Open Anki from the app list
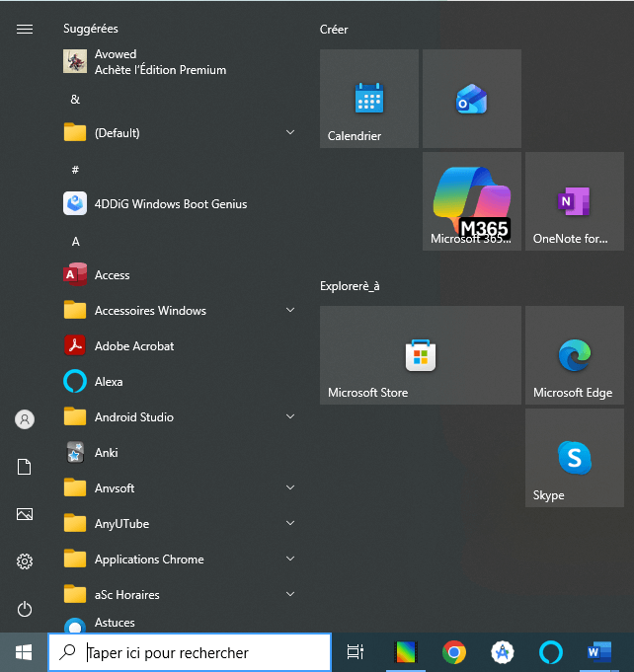 pos(106,453)
